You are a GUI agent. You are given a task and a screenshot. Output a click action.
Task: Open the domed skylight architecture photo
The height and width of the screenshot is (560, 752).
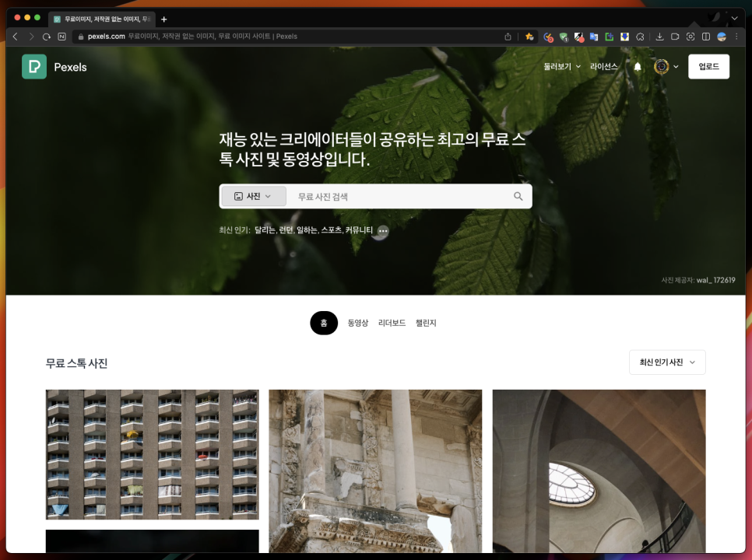(599, 471)
